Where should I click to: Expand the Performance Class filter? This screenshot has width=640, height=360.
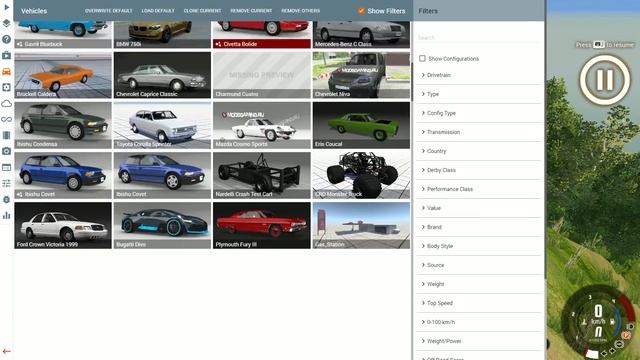point(479,189)
